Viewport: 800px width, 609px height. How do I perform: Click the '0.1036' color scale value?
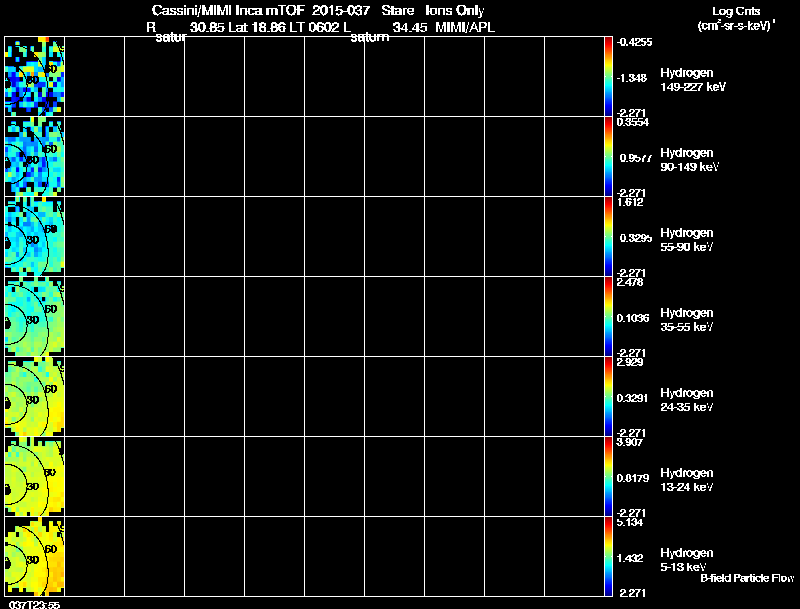tap(633, 318)
